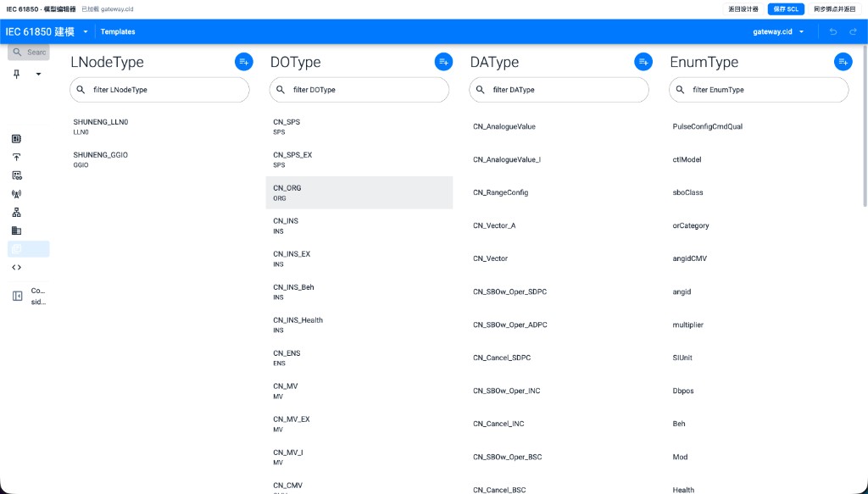Open the IED editor sidebar icon

17,139
